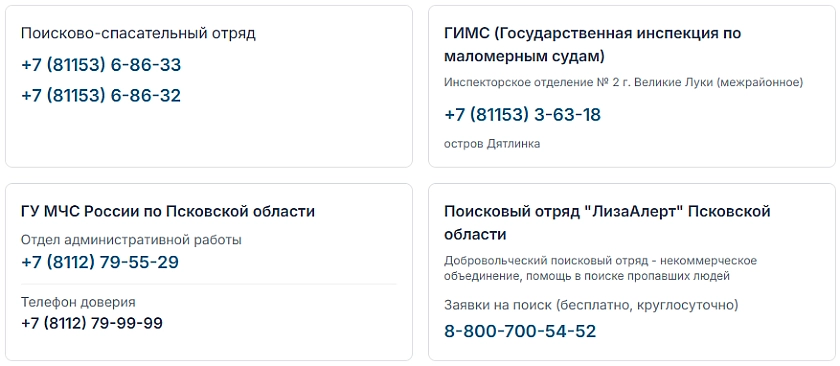Click the Телефон доверия label
The image size is (840, 366).
78,302
